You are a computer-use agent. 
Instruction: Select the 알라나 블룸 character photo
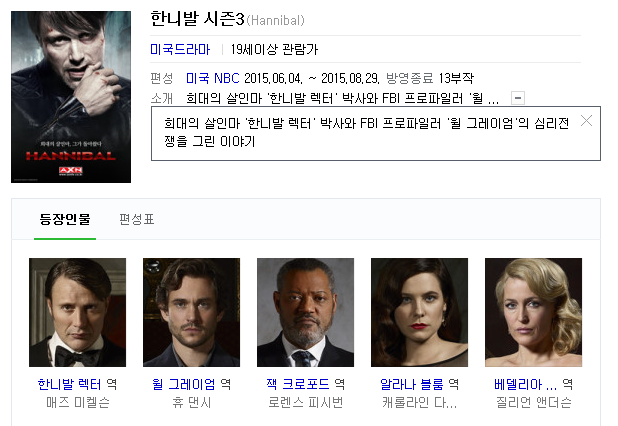419,313
